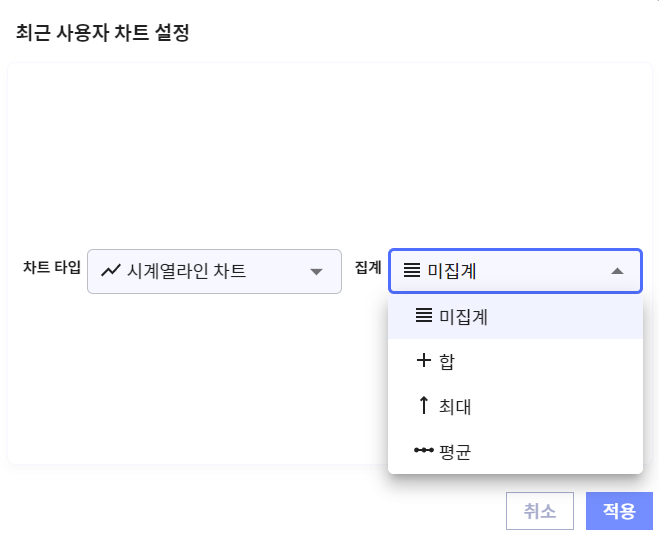Click the line chart icon in chart type field
Viewport: 659px width, 544px height.
pyautogui.click(x=111, y=271)
